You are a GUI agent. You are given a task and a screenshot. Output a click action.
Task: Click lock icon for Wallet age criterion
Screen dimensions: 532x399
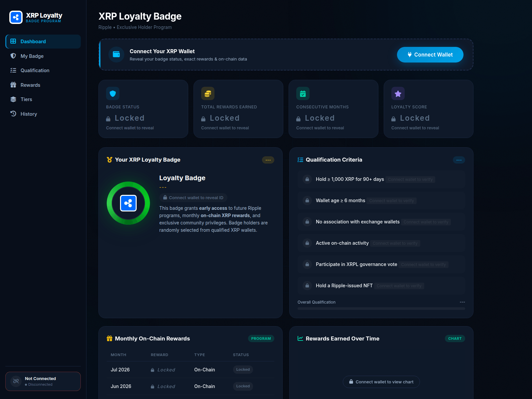pos(307,200)
